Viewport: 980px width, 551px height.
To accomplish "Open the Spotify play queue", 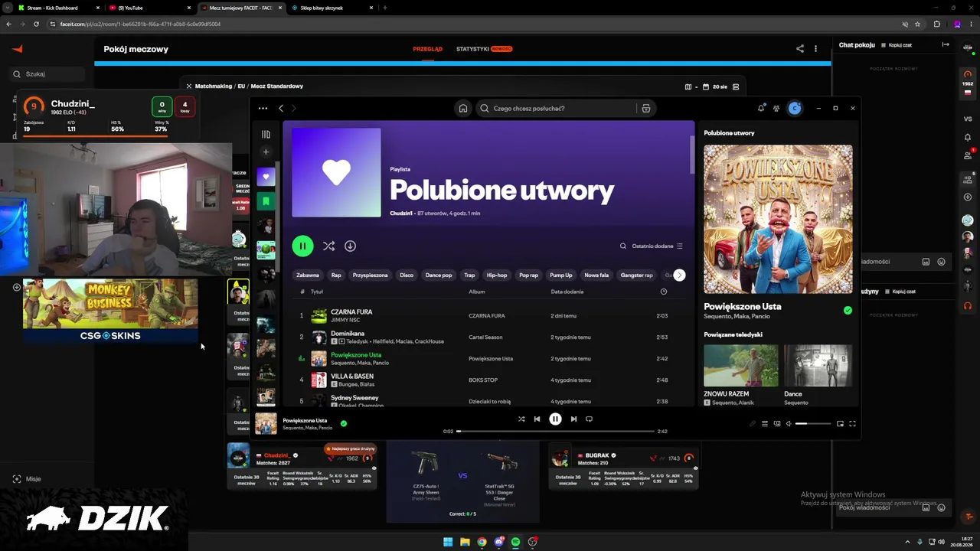I will pyautogui.click(x=764, y=424).
